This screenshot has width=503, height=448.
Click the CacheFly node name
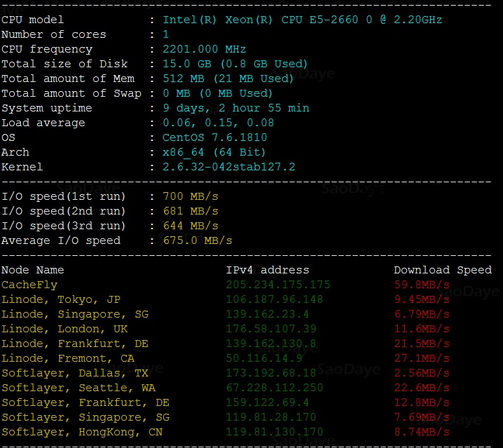point(29,285)
